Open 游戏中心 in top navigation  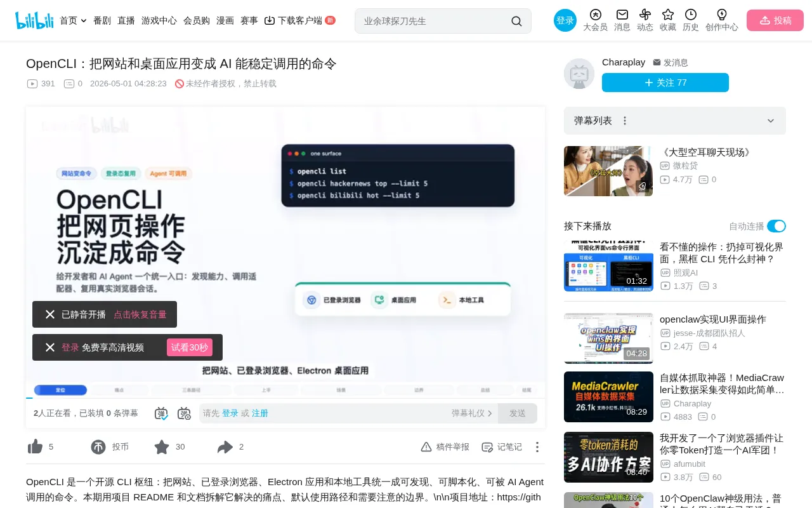[159, 20]
